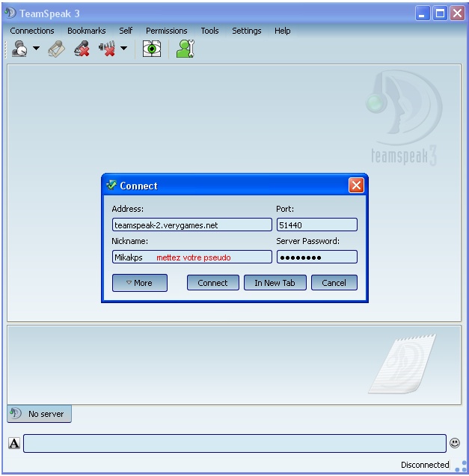
Task: Open the Permissions menu
Action: [167, 31]
